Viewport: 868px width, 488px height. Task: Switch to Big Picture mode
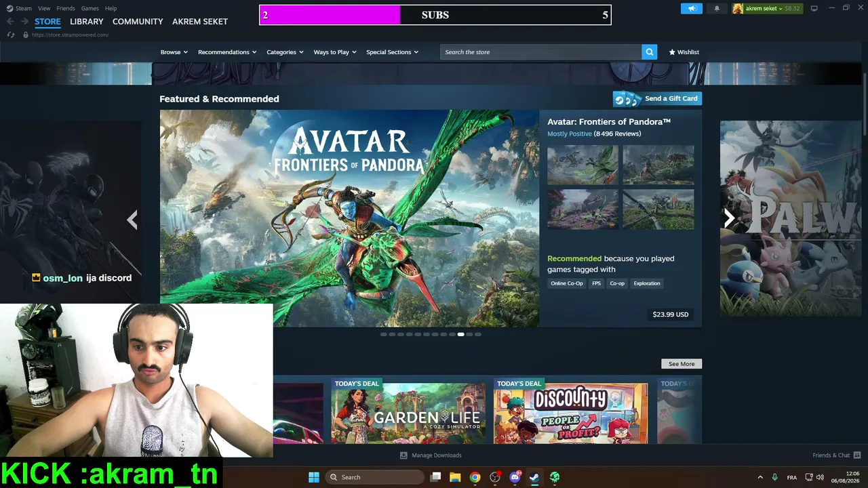click(x=814, y=8)
